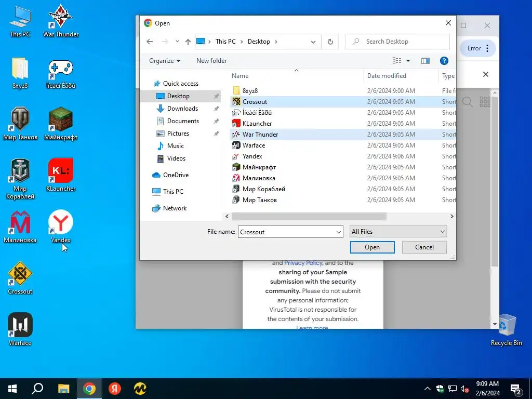
Task: Refresh the Desktop folder listing
Action: [330, 42]
